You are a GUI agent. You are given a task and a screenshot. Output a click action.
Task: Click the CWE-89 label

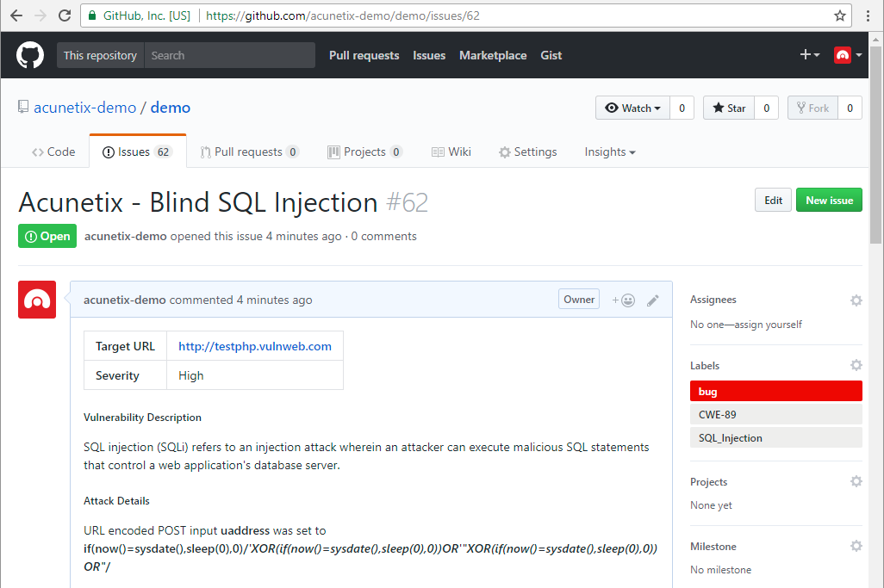(x=775, y=415)
